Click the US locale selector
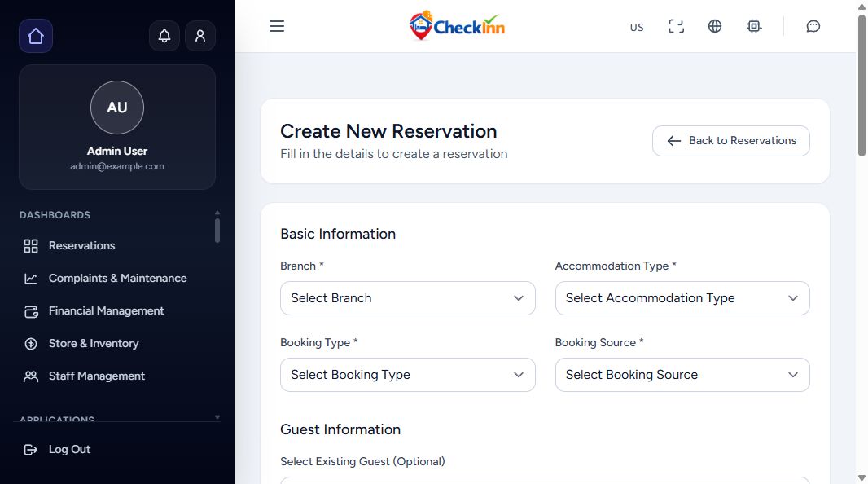868x484 pixels. pos(637,27)
